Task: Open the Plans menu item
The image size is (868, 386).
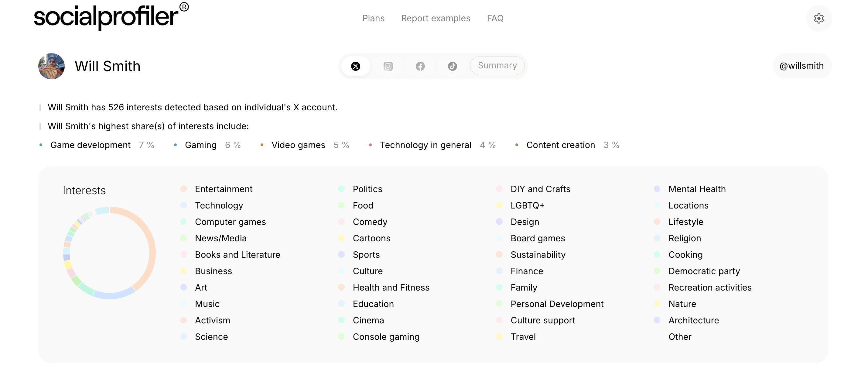Action: (x=373, y=18)
